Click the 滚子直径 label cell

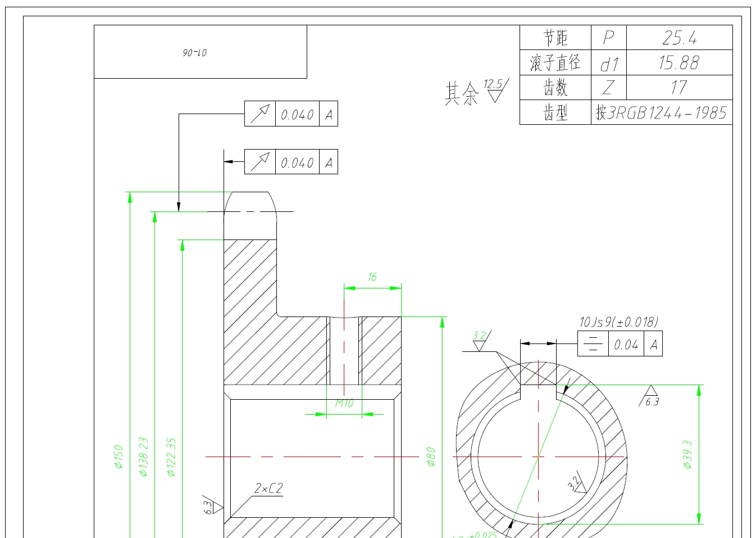pos(555,62)
